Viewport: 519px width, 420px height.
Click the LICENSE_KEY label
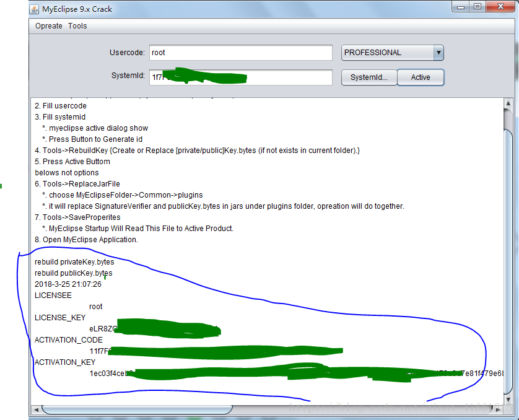click(x=60, y=318)
